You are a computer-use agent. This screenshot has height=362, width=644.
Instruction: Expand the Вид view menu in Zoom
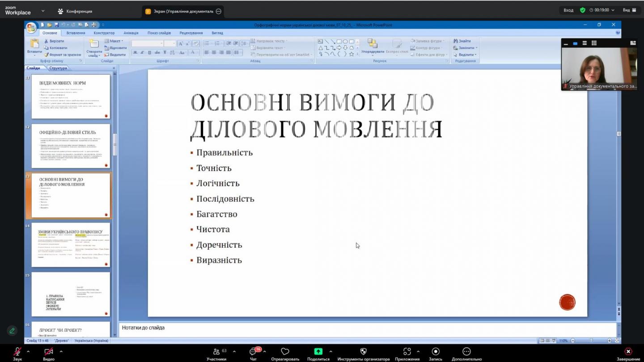click(629, 10)
